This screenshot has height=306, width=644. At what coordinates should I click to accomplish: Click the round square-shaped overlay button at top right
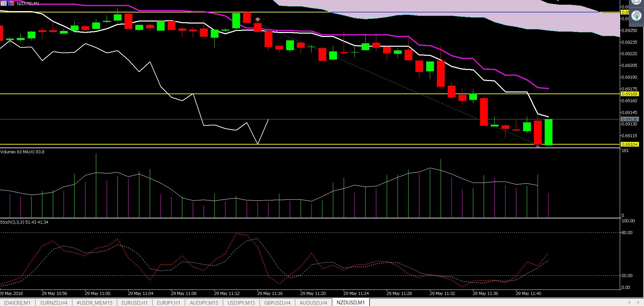(636, 2)
